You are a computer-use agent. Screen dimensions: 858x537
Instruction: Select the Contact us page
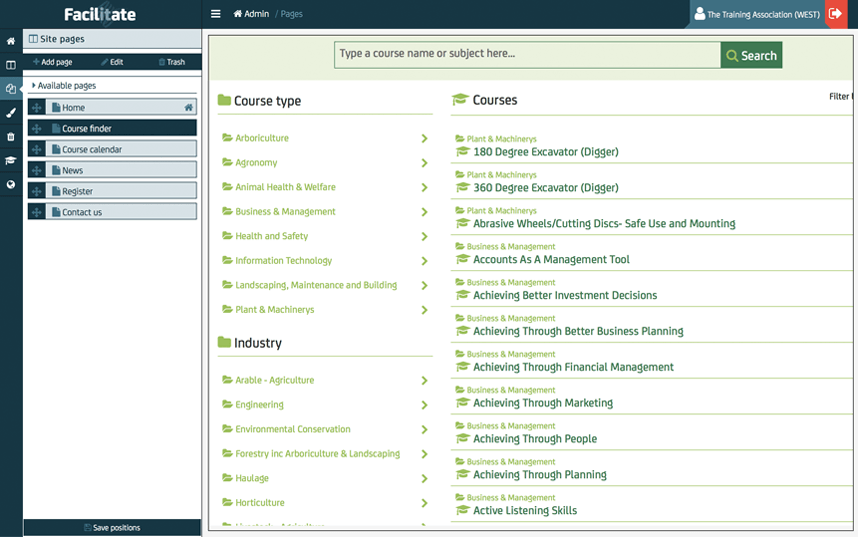click(82, 212)
